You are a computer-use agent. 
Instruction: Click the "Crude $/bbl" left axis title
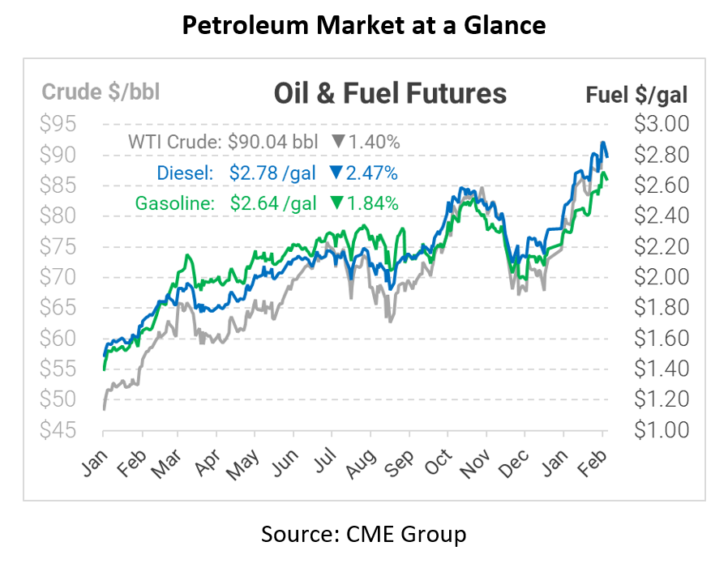point(101,92)
